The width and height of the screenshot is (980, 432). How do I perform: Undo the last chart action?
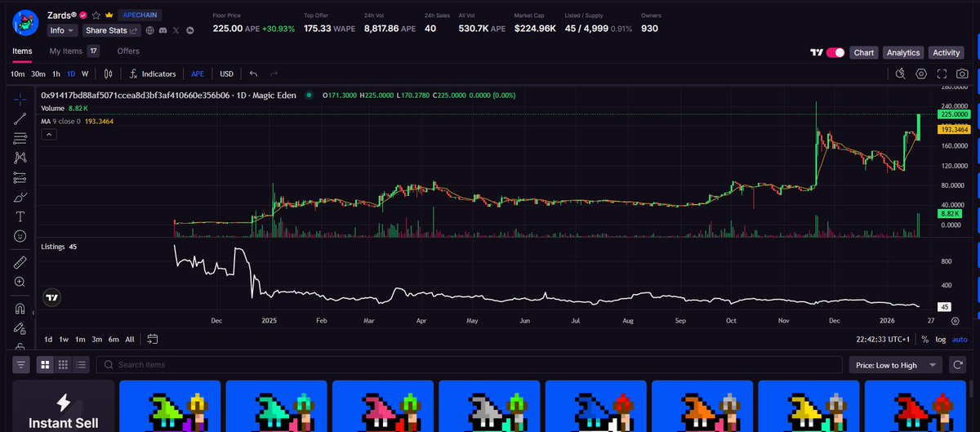pos(254,73)
